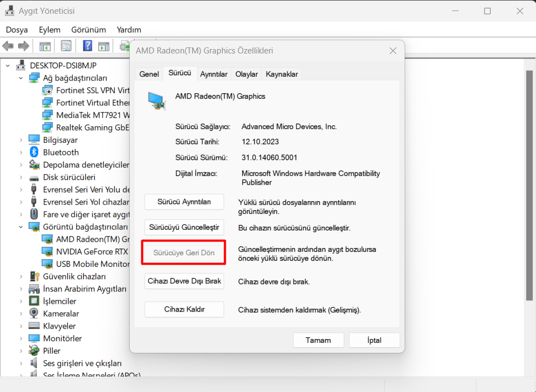The height and width of the screenshot is (392, 536).
Task: Select the Klavyeler keyboard icon
Action: click(x=34, y=326)
